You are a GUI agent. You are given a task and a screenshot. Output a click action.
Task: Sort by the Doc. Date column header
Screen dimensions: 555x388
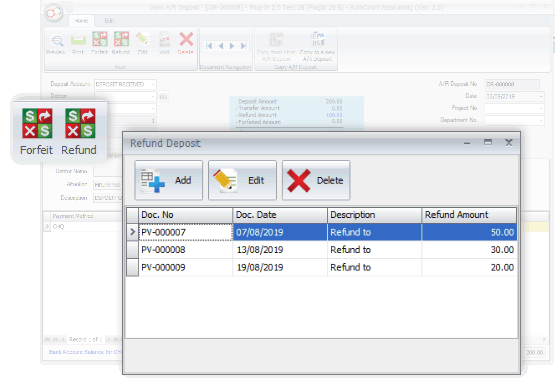280,215
